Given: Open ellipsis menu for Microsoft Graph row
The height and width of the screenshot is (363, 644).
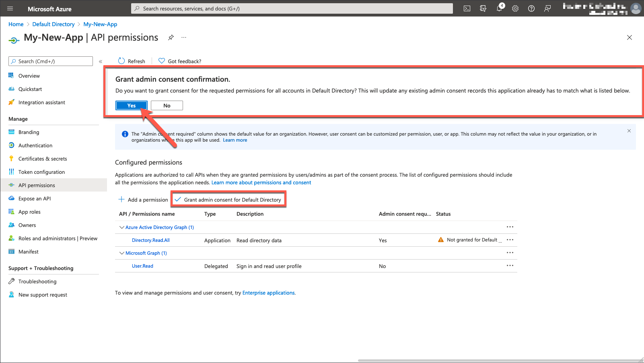Looking at the screenshot, I should coord(510,253).
